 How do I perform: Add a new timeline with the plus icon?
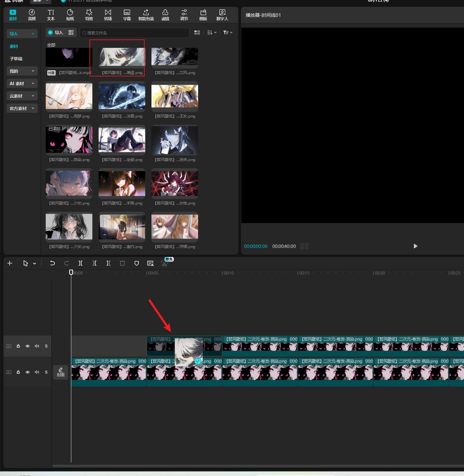pos(10,263)
